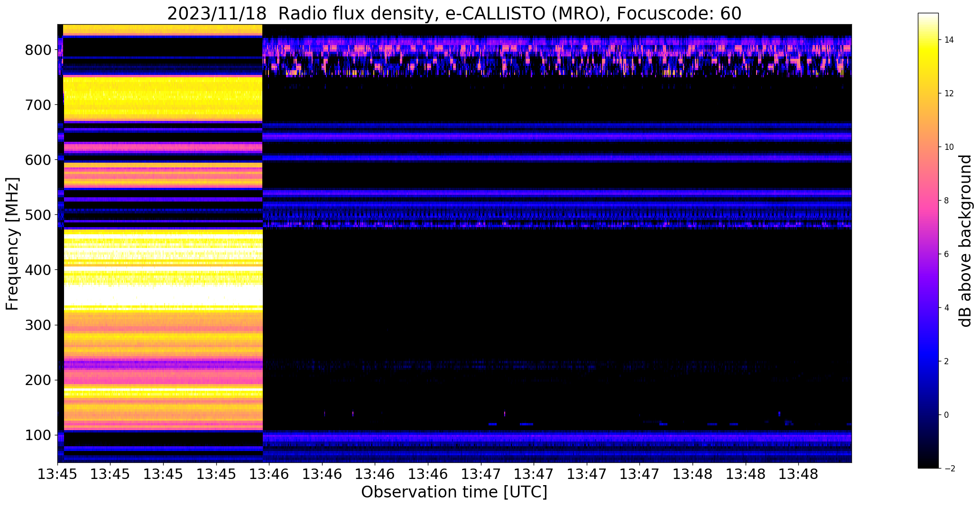Click the 'Observation time [UTC]' axis label
980x506 pixels.
(454, 492)
